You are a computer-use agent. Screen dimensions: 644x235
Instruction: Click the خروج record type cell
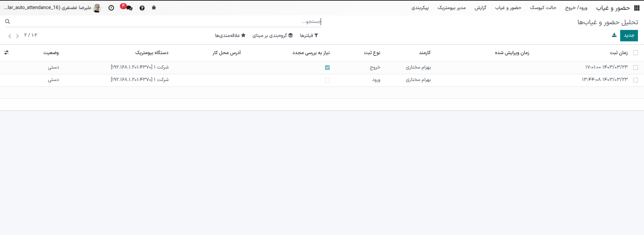click(x=375, y=67)
